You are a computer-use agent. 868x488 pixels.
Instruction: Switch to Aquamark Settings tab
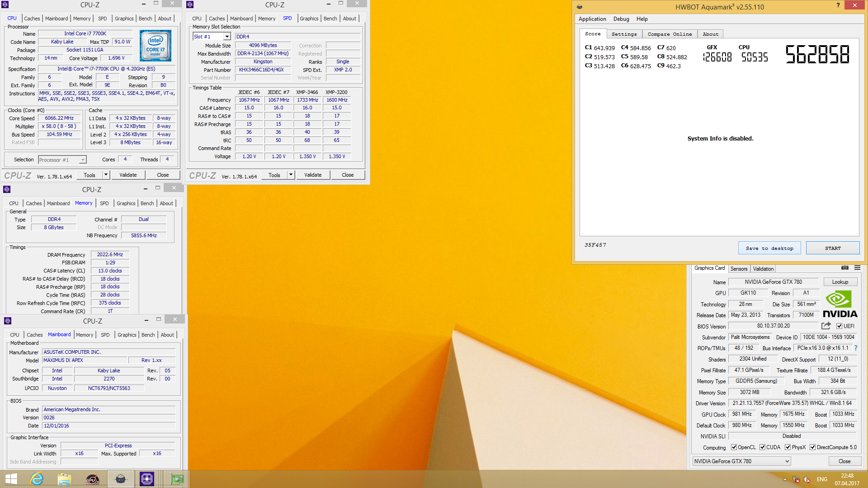pos(624,34)
